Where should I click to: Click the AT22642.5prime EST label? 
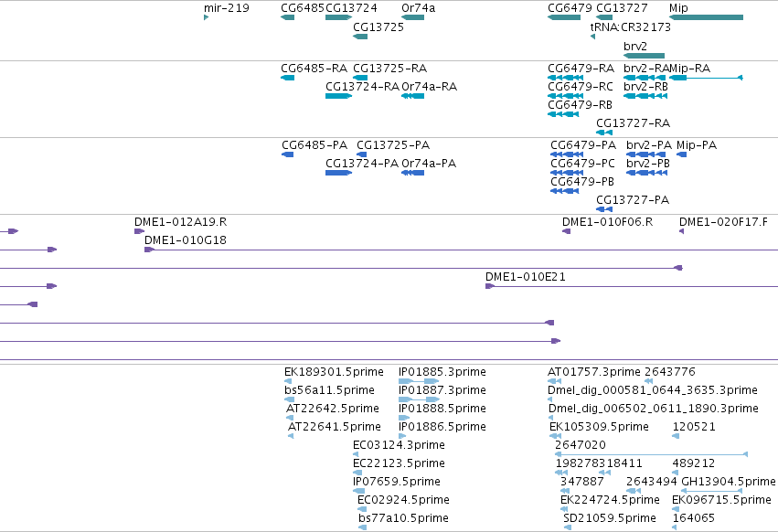tap(333, 409)
